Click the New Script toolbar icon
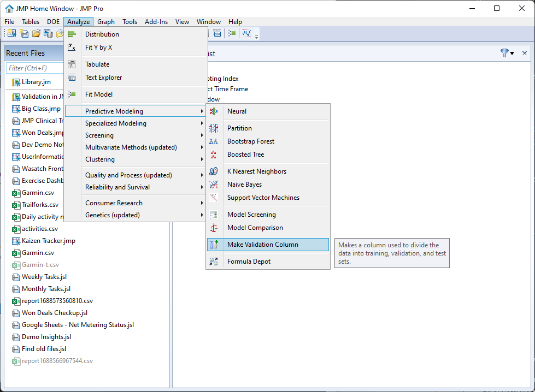 (x=24, y=33)
